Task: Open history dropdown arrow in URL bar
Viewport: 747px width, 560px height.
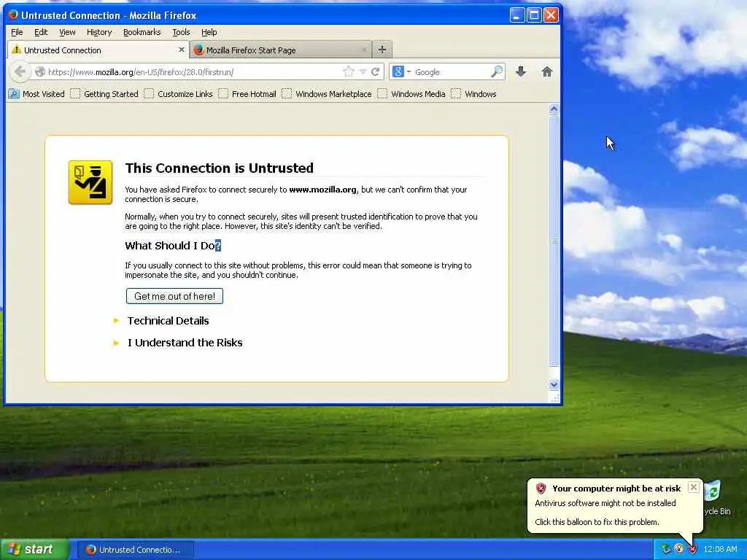Action: pos(363,72)
